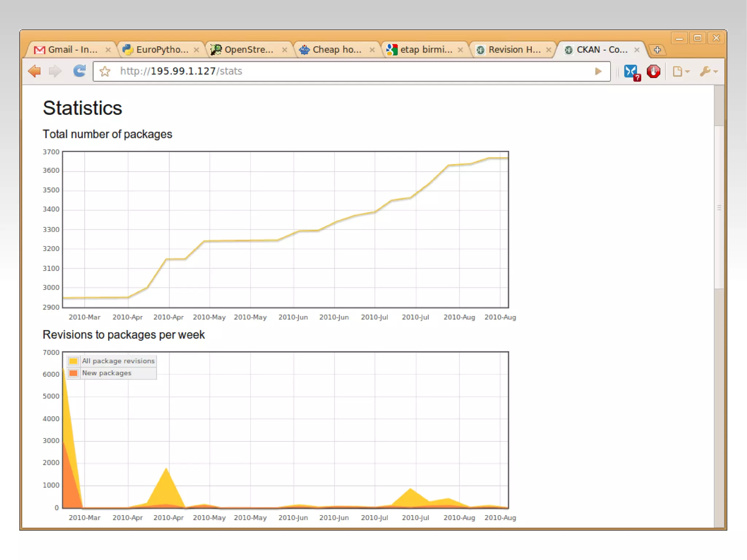The width and height of the screenshot is (747, 560).
Task: Reload the stats page
Action: [x=79, y=71]
